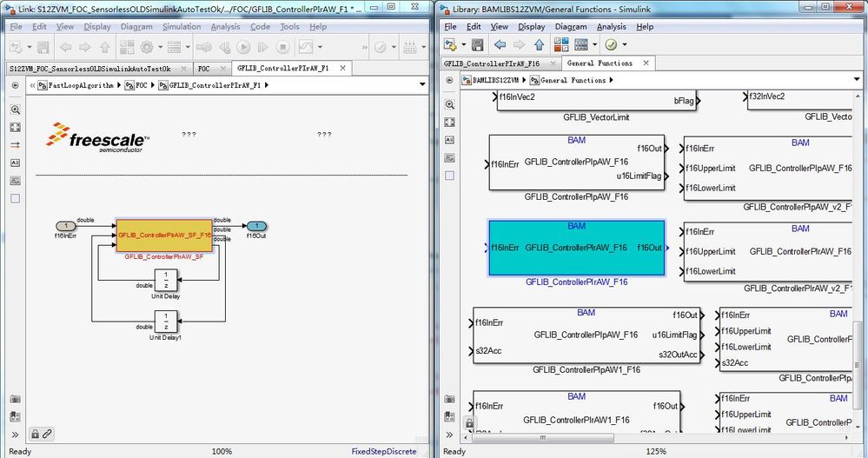The width and height of the screenshot is (868, 458).
Task: Click Step Back button in Link window
Action: 224,48
